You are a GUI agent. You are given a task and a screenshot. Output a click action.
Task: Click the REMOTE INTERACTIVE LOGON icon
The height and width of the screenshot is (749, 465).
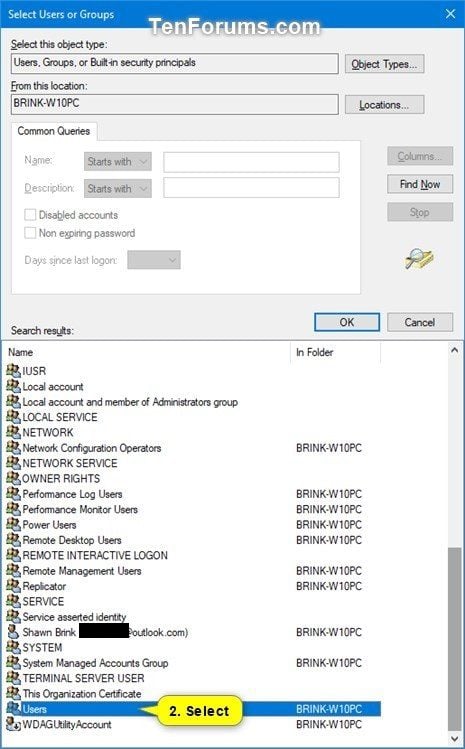pos(13,555)
